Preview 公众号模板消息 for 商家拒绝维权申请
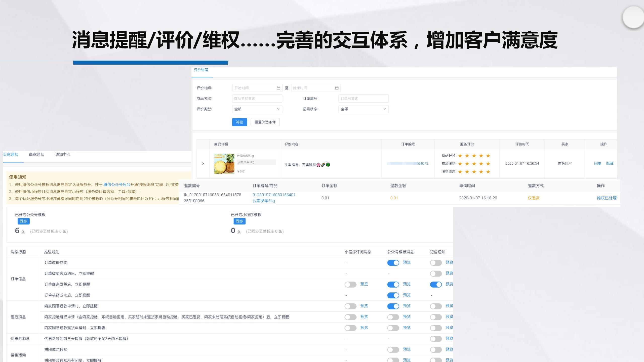 [x=407, y=316]
